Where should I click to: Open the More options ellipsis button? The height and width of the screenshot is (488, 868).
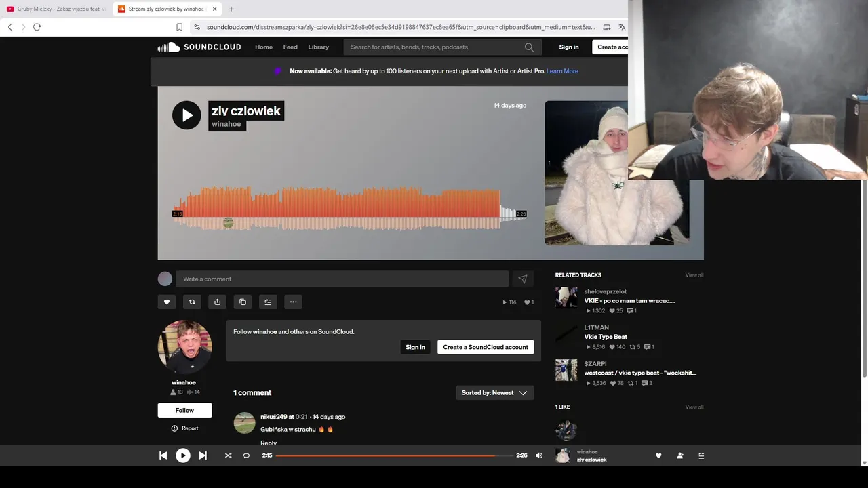click(293, 302)
